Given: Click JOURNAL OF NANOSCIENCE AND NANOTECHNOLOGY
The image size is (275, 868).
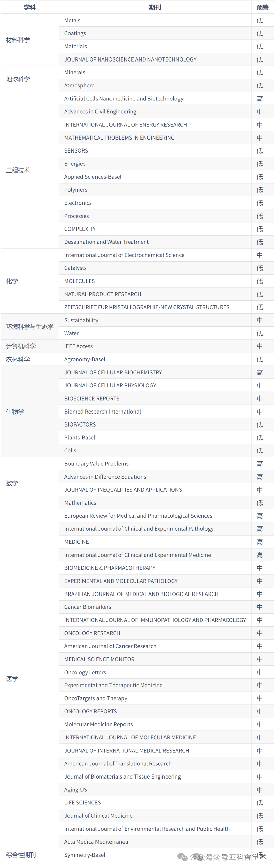Looking at the screenshot, I should [130, 60].
